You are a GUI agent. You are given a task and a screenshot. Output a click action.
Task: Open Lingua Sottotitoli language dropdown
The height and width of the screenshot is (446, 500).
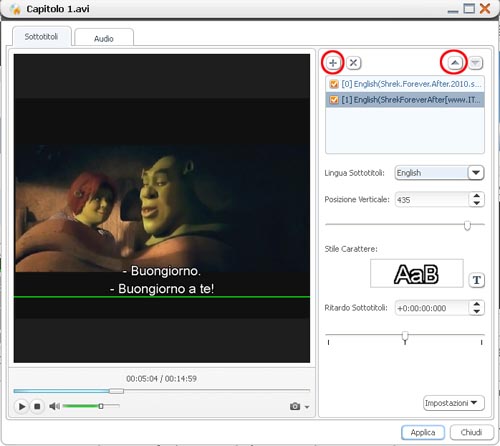476,173
